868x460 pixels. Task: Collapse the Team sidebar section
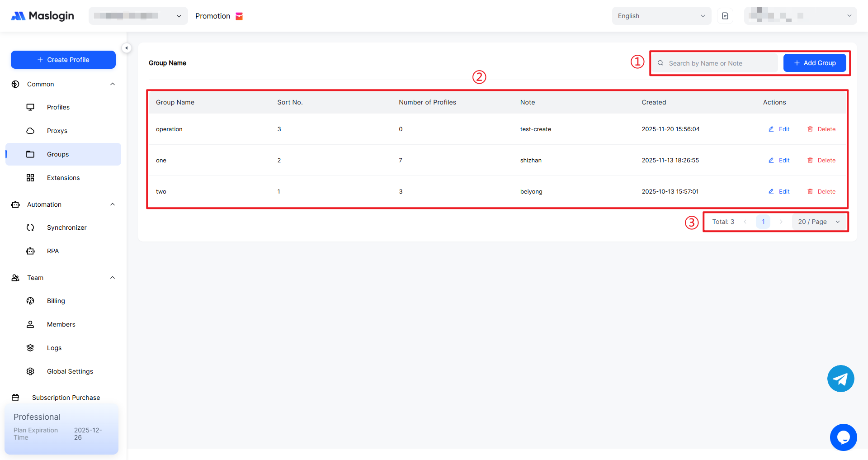[x=113, y=278]
